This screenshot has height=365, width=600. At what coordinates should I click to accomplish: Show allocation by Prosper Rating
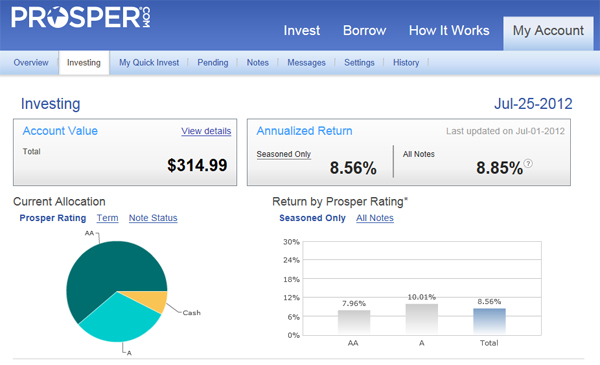pyautogui.click(x=53, y=218)
